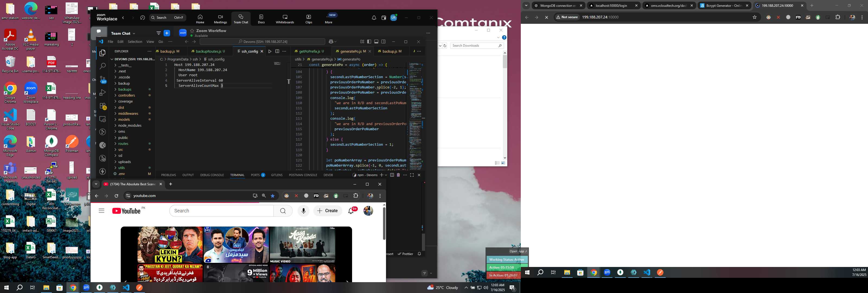
Task: Maximize the VS Code terminal panel size
Action: click(412, 175)
